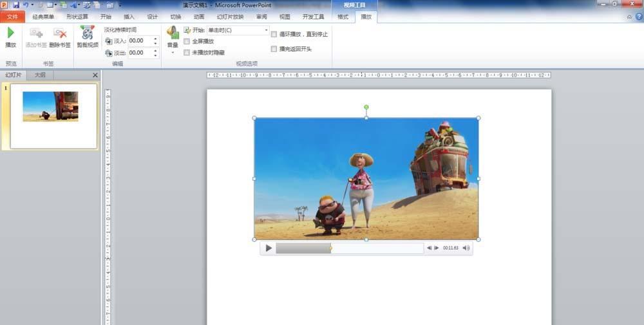Switch to the Design (设计) ribbon tab
This screenshot has width=644, height=325.
click(x=153, y=17)
